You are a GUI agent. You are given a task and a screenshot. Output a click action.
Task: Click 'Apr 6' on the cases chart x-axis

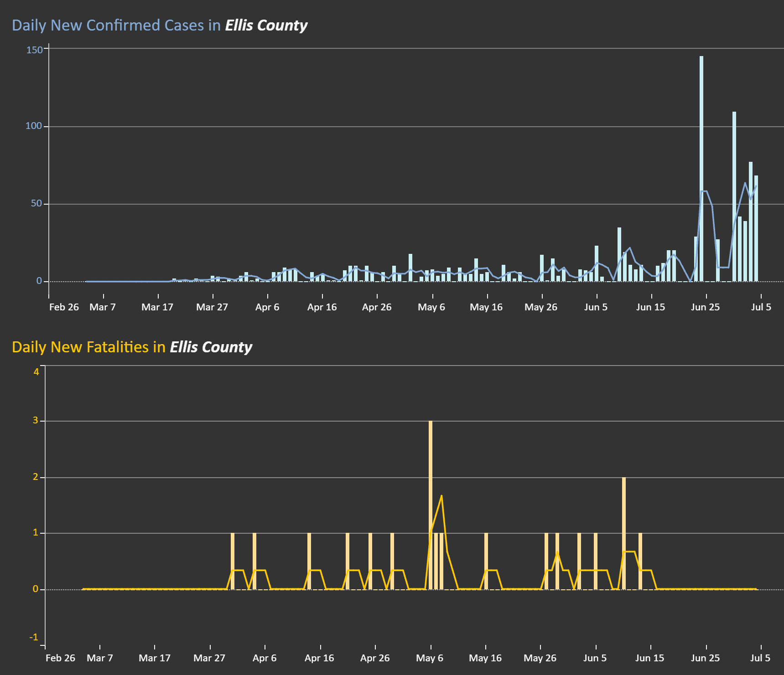267,307
